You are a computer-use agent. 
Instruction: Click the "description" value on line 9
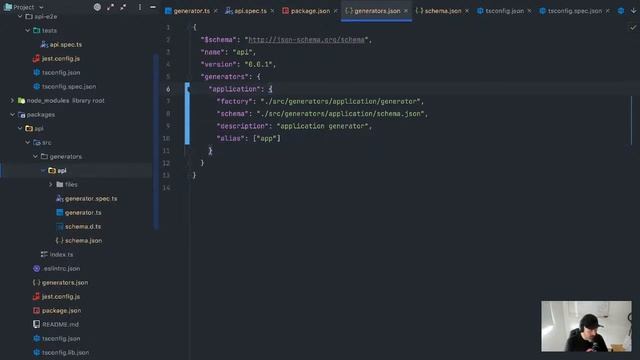tap(322, 126)
